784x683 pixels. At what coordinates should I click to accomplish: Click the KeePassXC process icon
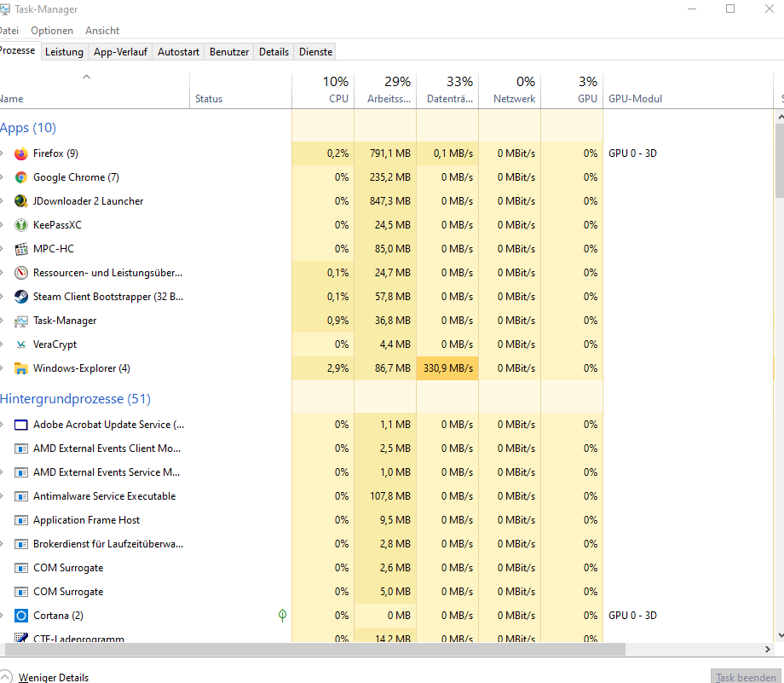pyautogui.click(x=21, y=225)
